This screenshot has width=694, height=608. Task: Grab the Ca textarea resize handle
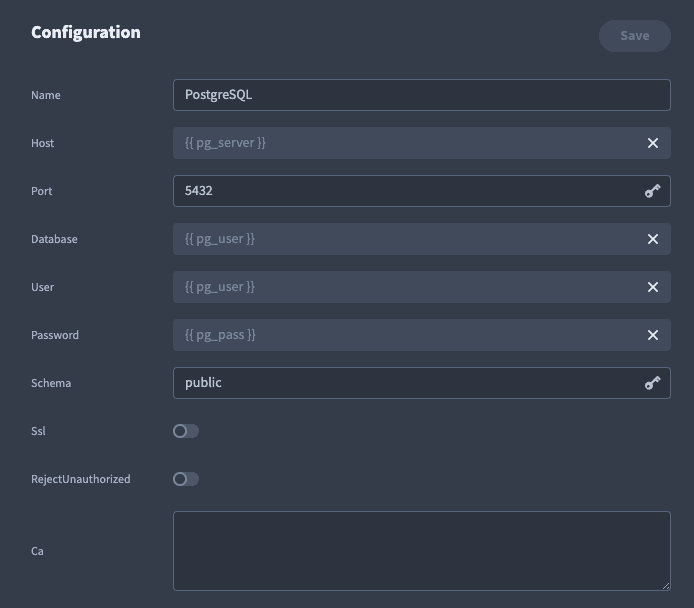click(666, 586)
